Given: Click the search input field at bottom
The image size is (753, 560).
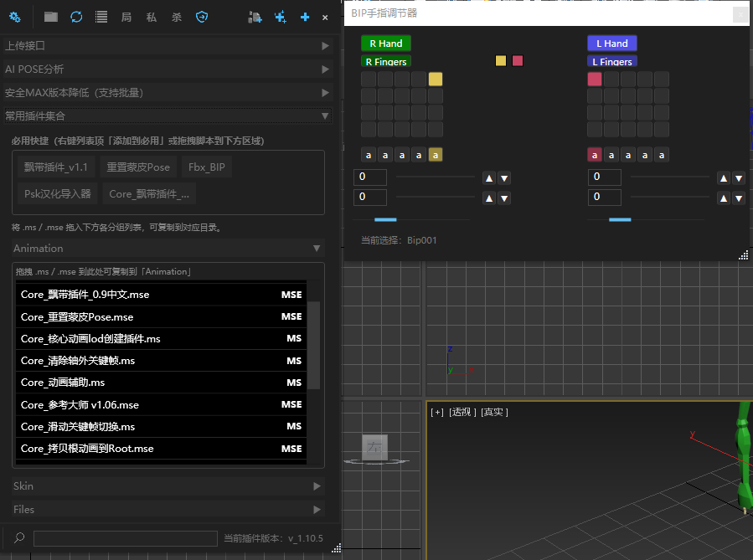Looking at the screenshot, I should click(x=126, y=538).
